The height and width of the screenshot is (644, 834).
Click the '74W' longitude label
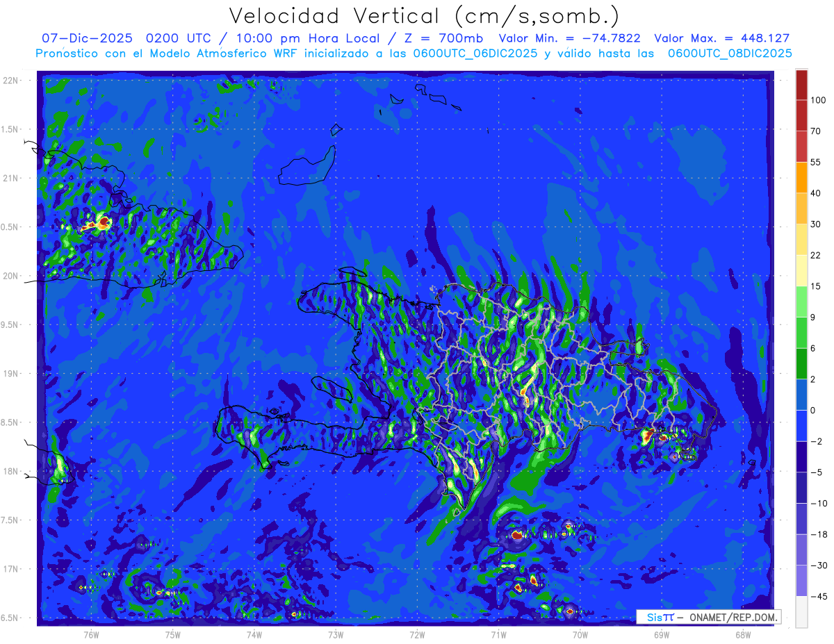pyautogui.click(x=254, y=634)
